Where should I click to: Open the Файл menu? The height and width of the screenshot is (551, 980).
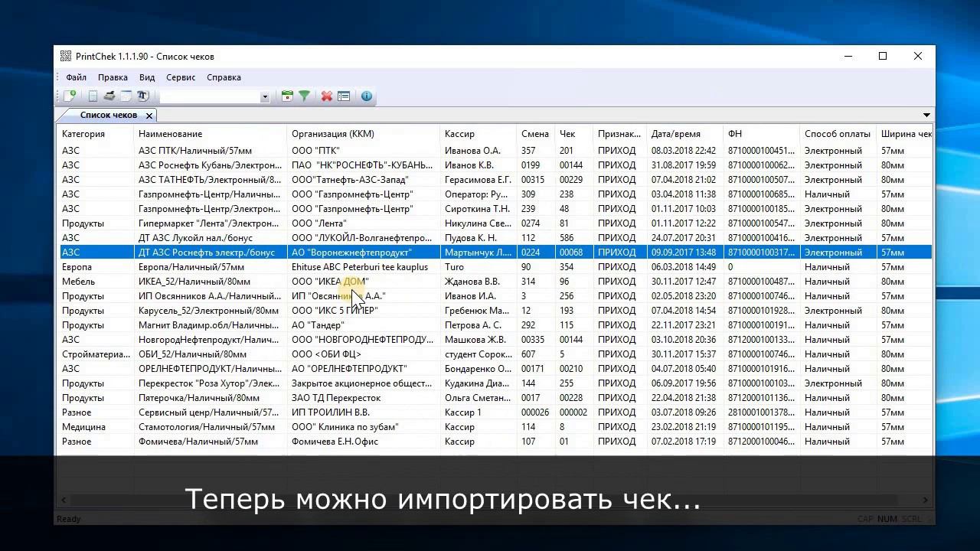point(76,77)
